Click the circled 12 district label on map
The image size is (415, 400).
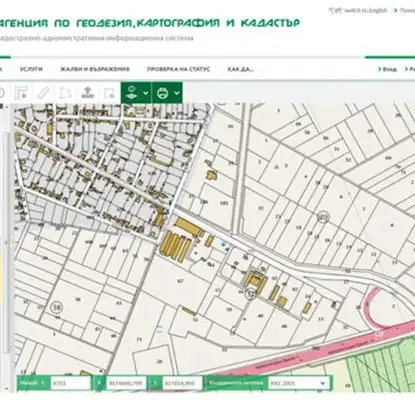(x=250, y=294)
